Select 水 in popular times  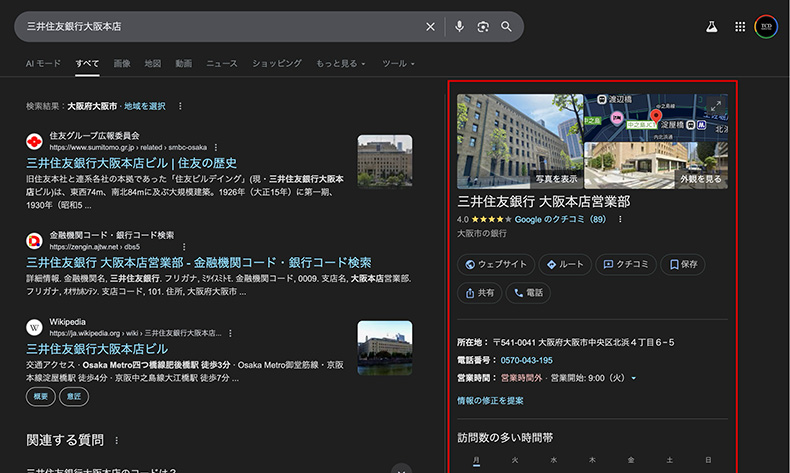[x=554, y=460]
